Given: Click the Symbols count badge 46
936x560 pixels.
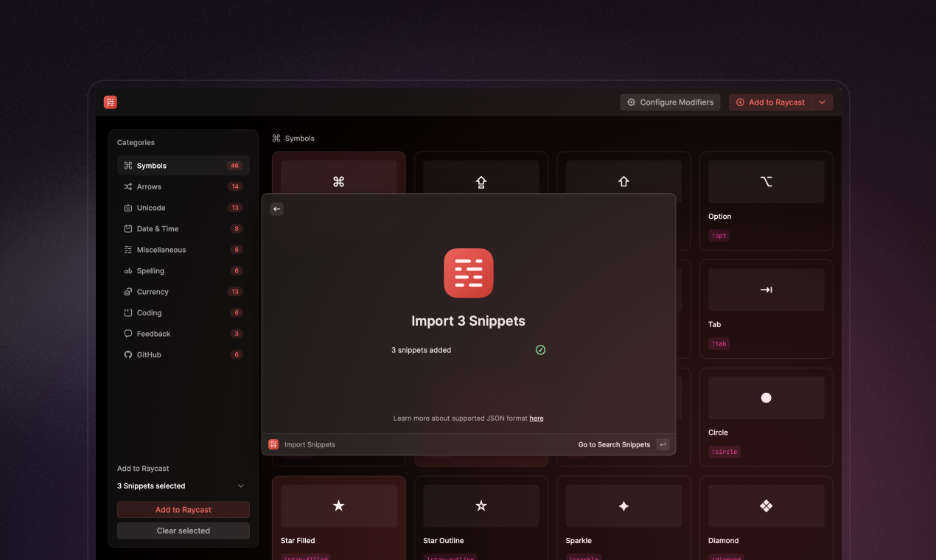Looking at the screenshot, I should [235, 166].
